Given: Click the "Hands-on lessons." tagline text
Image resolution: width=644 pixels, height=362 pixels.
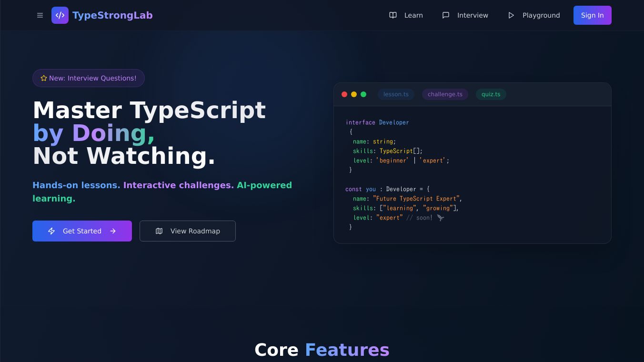Looking at the screenshot, I should [x=76, y=185].
